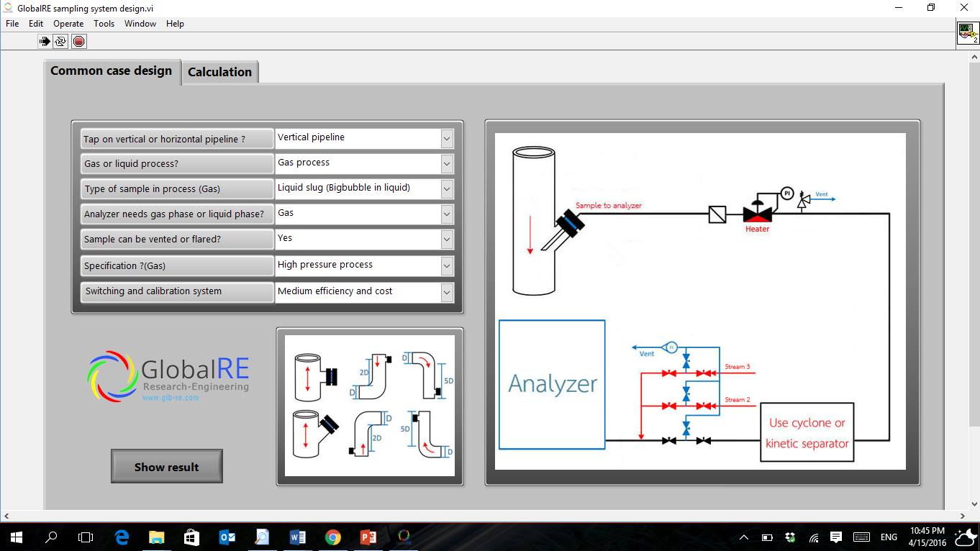The height and width of the screenshot is (551, 980).
Task: Click the battery status tray icon
Action: click(767, 537)
